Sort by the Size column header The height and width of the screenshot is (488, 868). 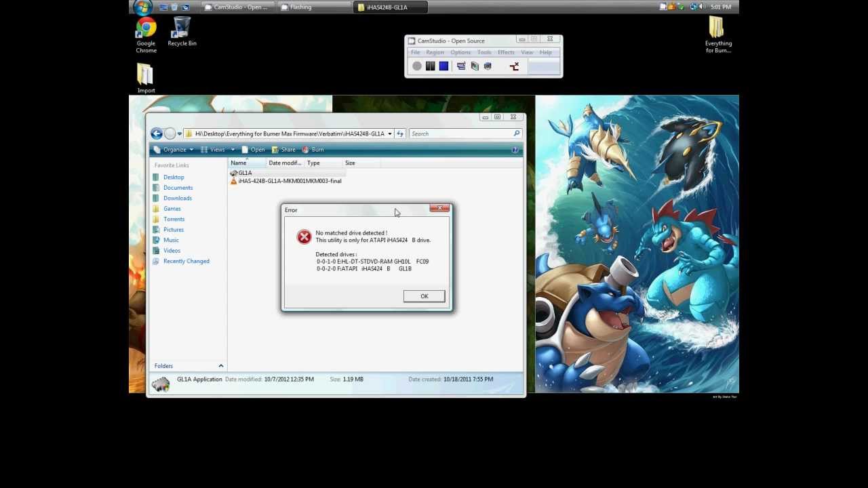click(x=361, y=163)
